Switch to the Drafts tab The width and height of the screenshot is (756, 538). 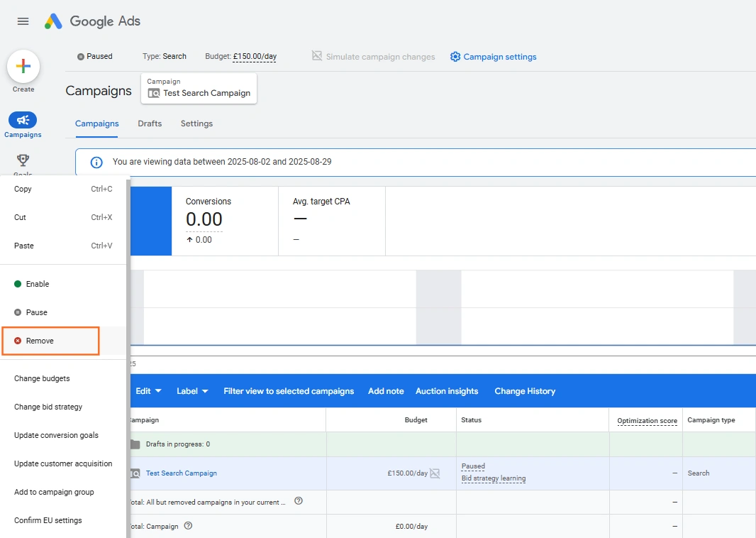point(150,123)
